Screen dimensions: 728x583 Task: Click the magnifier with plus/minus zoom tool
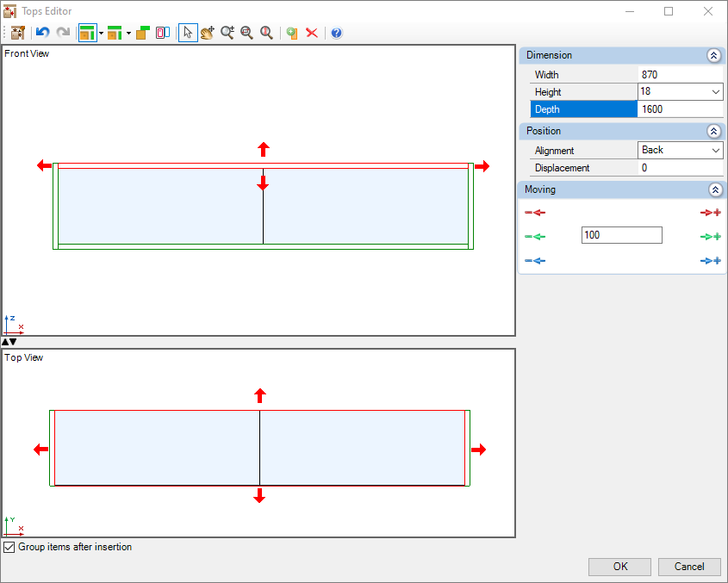(227, 33)
